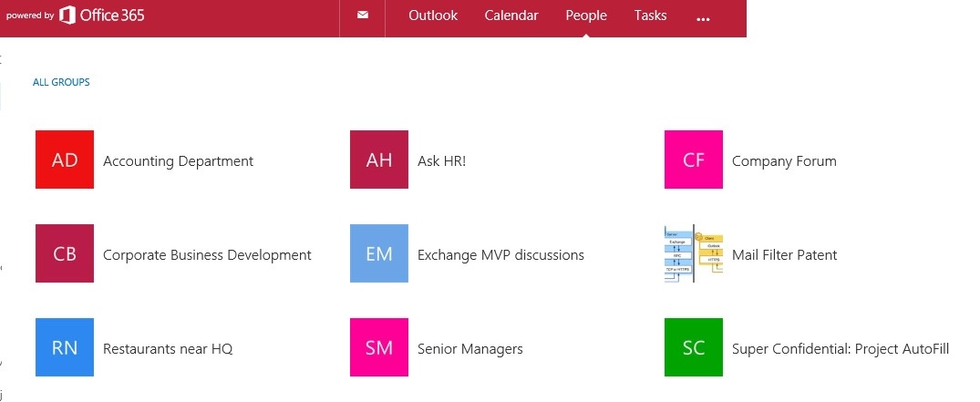Open the Accounting Department group
Screen dimensions: 980x402
pyautogui.click(x=178, y=161)
